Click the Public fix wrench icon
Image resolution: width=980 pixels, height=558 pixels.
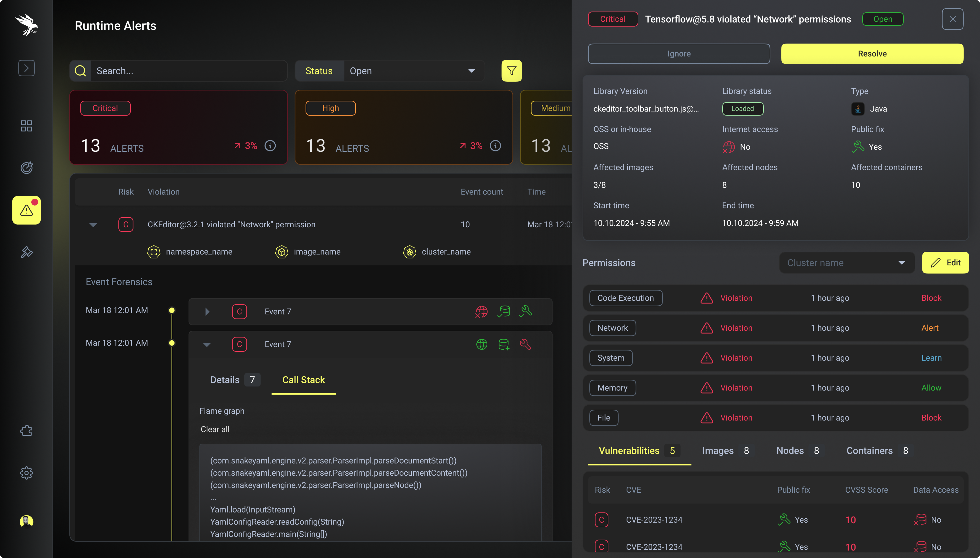tap(858, 147)
